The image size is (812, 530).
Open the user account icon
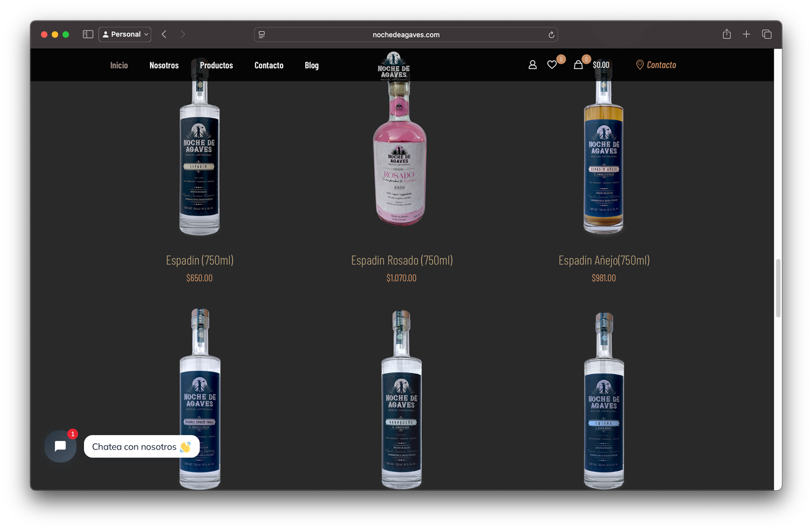(x=532, y=65)
